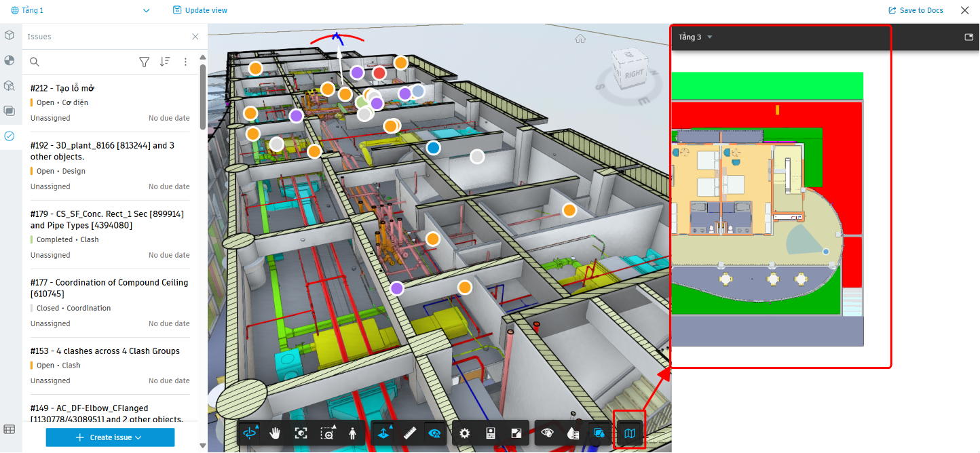Activate the Measure ruler tool

coord(409,434)
